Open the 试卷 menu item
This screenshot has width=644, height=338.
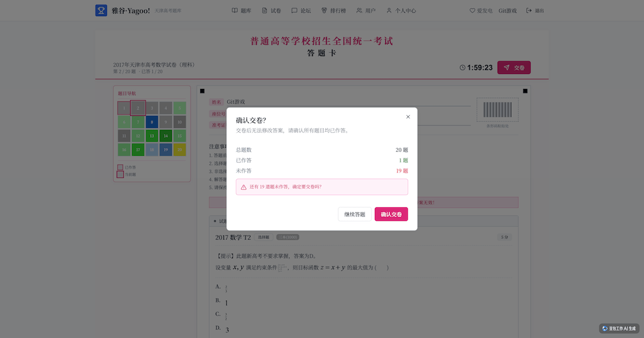[x=272, y=11]
